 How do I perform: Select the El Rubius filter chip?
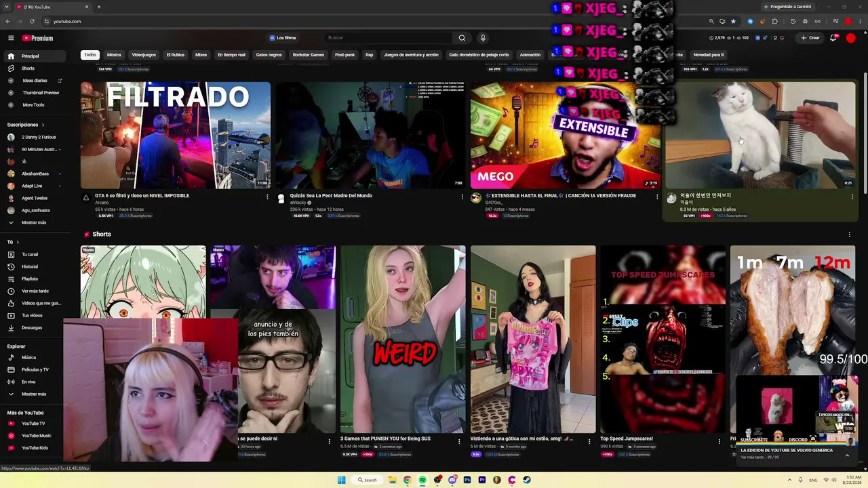[x=176, y=55]
